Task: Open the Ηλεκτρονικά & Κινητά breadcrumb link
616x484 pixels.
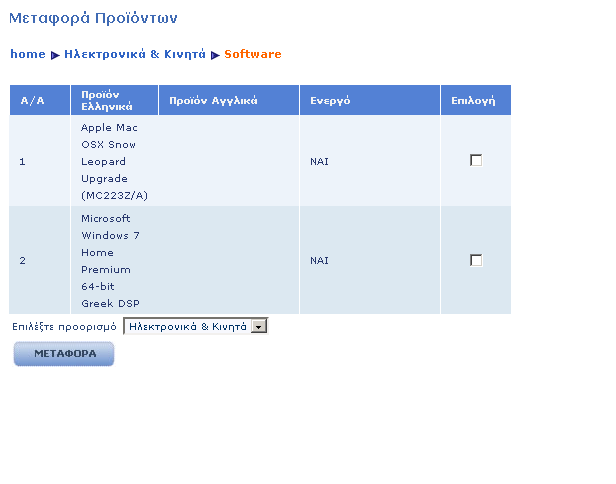Action: tap(135, 54)
